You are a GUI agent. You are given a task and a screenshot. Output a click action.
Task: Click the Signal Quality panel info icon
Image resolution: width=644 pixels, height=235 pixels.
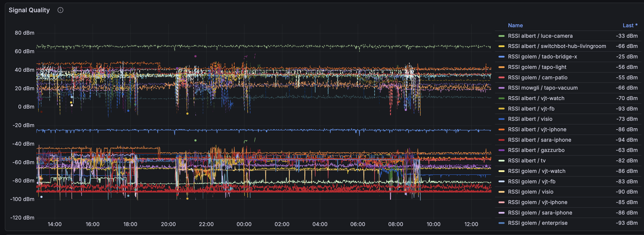(60, 10)
